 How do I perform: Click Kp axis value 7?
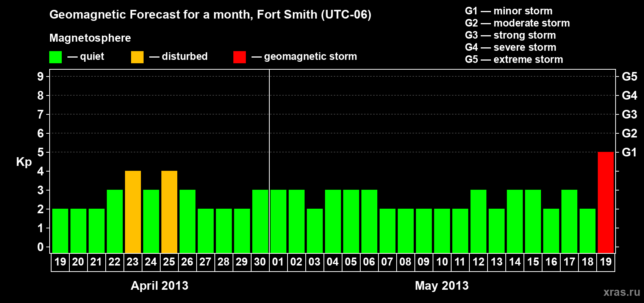pyautogui.click(x=41, y=114)
